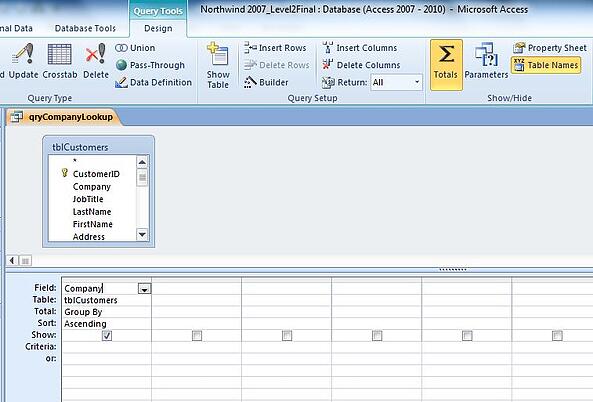Image resolution: width=593 pixels, height=402 pixels.
Task: Select the Update query type
Action: (23, 61)
